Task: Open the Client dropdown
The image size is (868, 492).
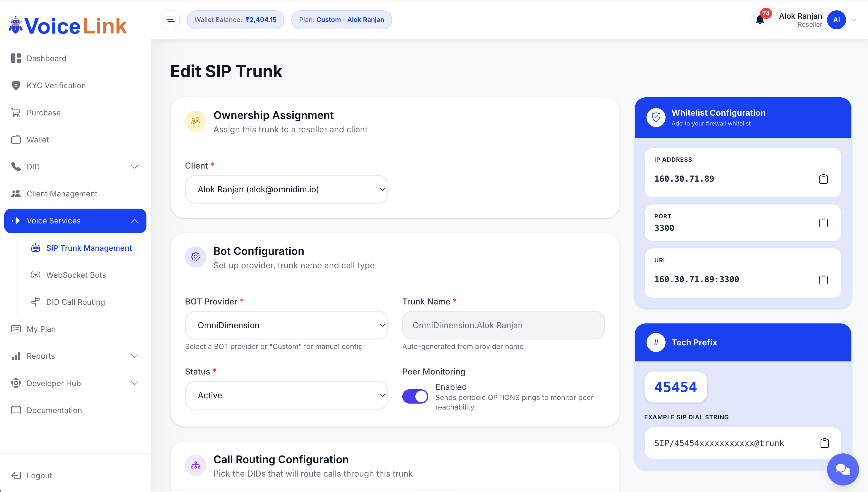Action: coord(286,189)
